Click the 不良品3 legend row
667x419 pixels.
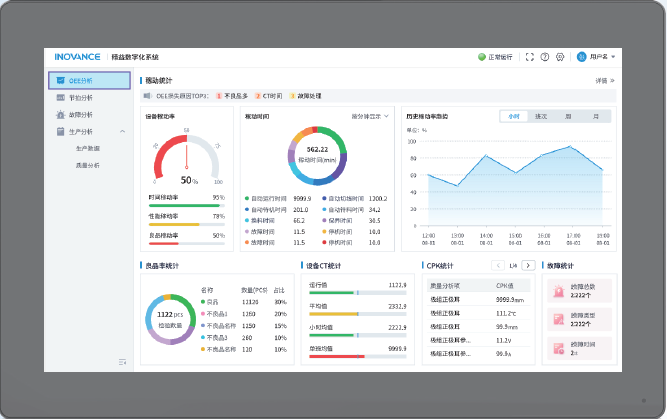point(244,337)
